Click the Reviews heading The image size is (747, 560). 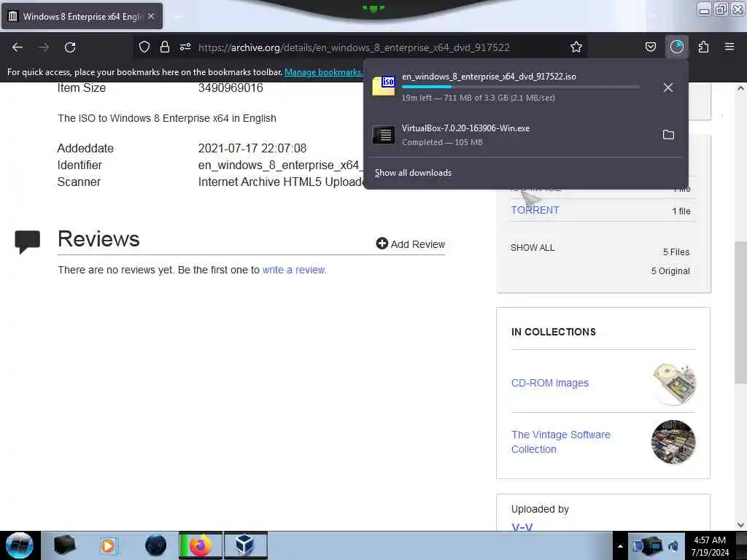98,238
